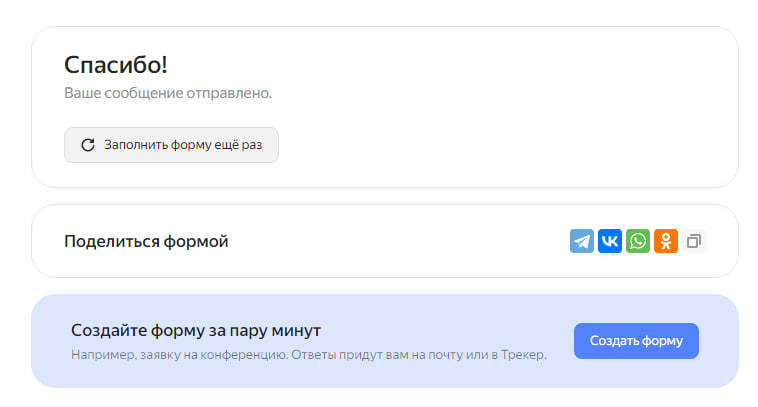Share the form via VK icon

coord(610,241)
